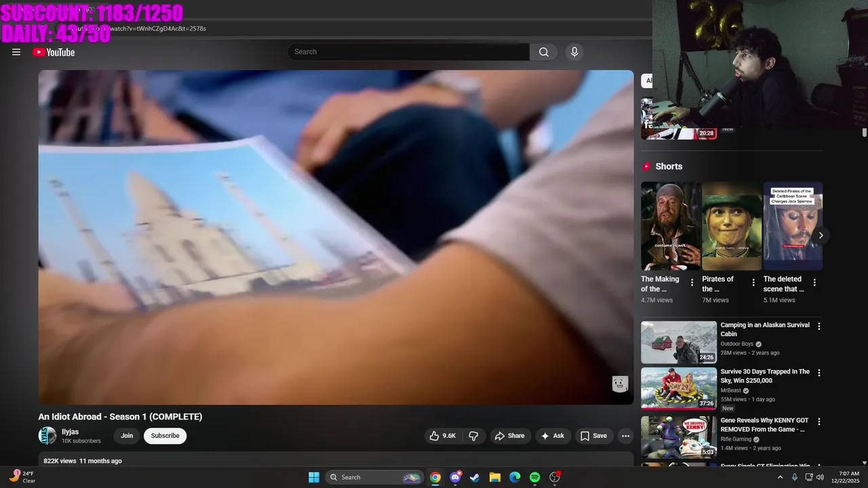Open 'The Making of the' Short thumbnail

671,226
